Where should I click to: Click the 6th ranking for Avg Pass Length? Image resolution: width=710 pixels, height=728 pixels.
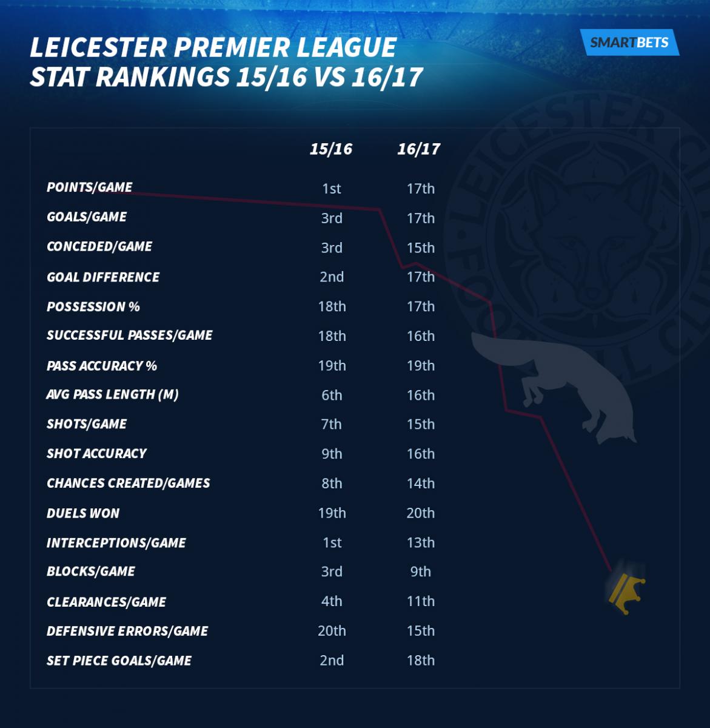coord(332,396)
